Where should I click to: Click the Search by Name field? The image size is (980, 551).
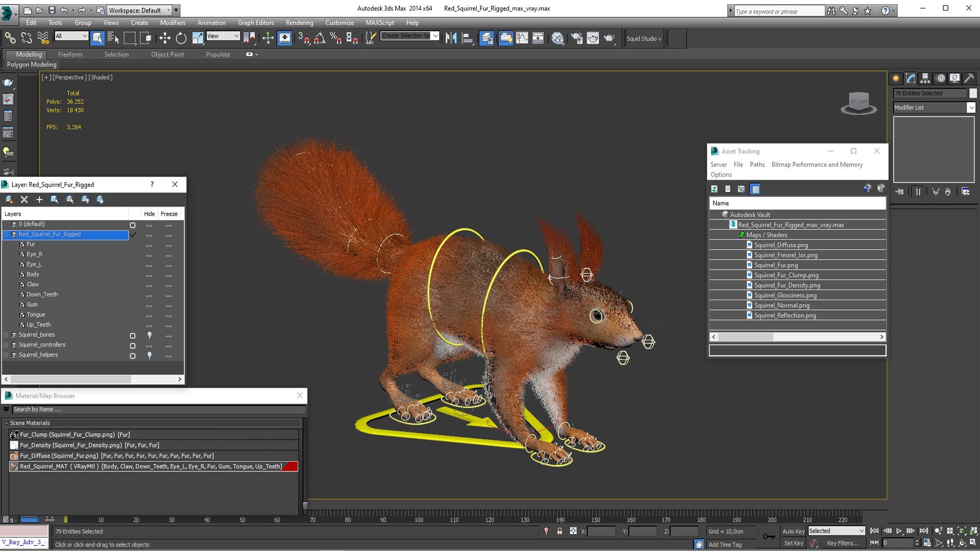tap(158, 409)
